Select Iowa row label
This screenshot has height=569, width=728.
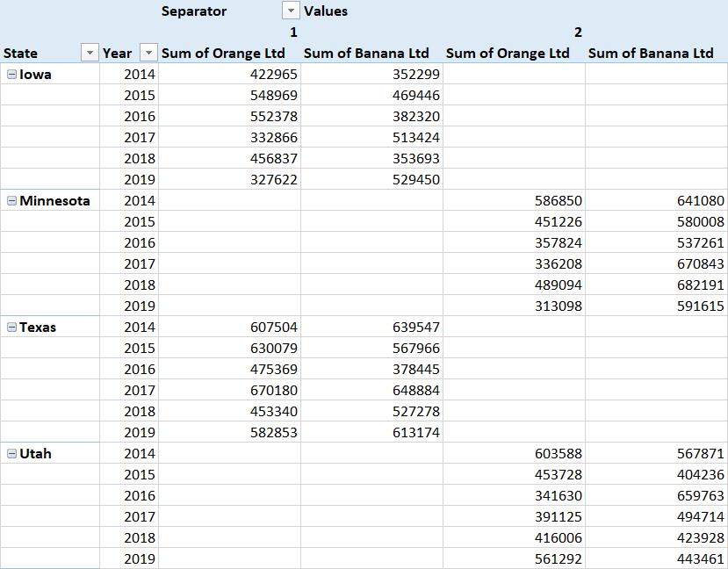[35, 75]
